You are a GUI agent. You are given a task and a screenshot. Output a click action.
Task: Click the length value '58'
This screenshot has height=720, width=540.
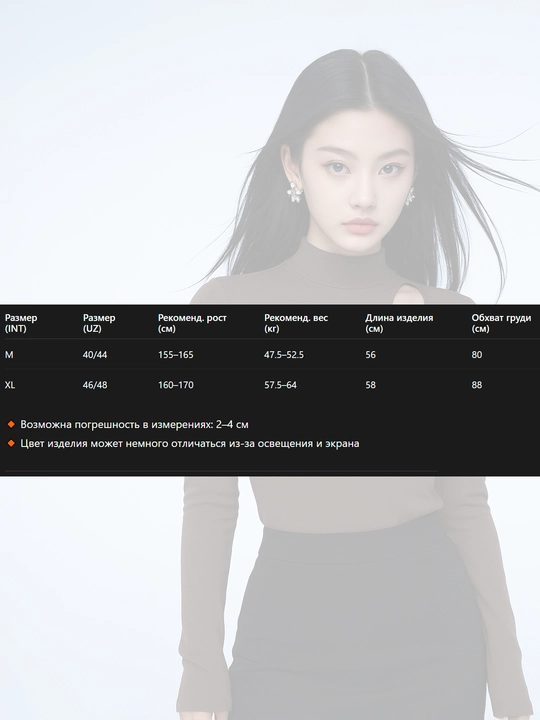(371, 385)
